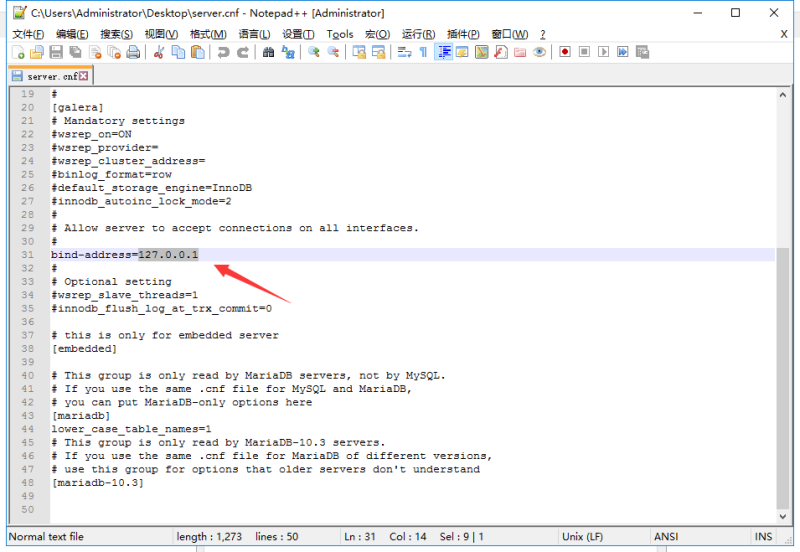Click the scrollbar down arrow
The image size is (800, 552).
(783, 516)
